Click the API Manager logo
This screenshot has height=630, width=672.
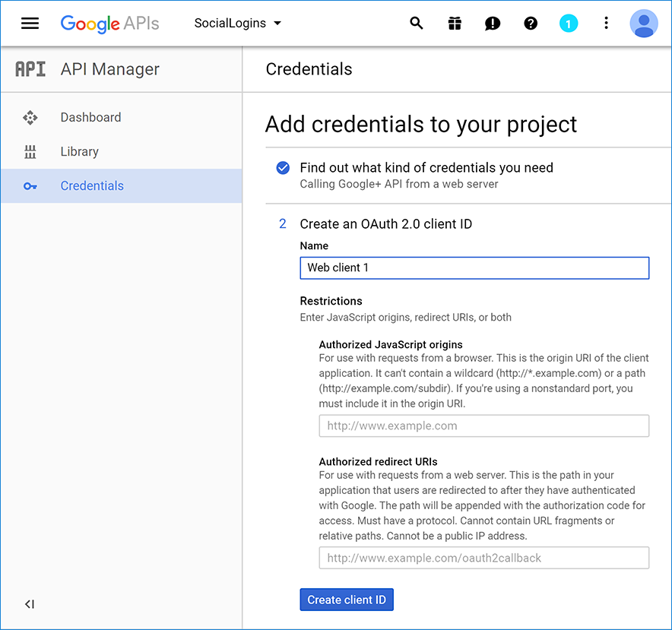click(30, 68)
